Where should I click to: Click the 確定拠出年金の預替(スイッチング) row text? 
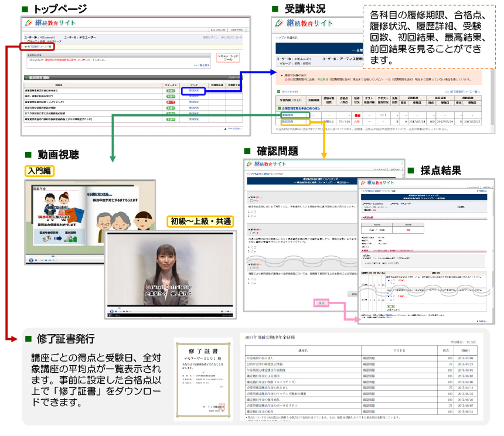[x=271, y=381]
